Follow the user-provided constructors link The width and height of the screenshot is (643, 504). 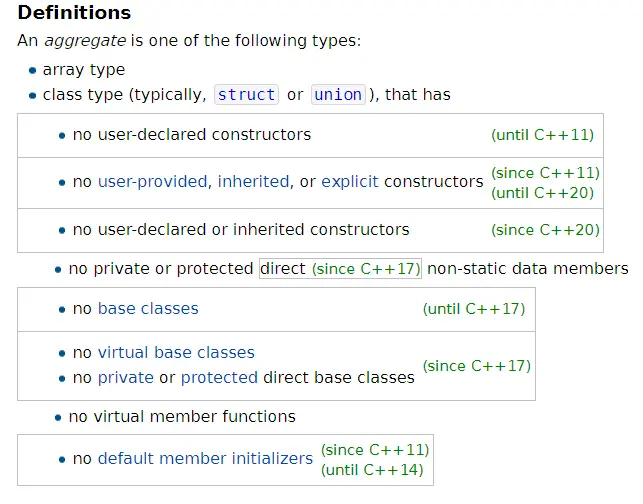[x=153, y=182]
